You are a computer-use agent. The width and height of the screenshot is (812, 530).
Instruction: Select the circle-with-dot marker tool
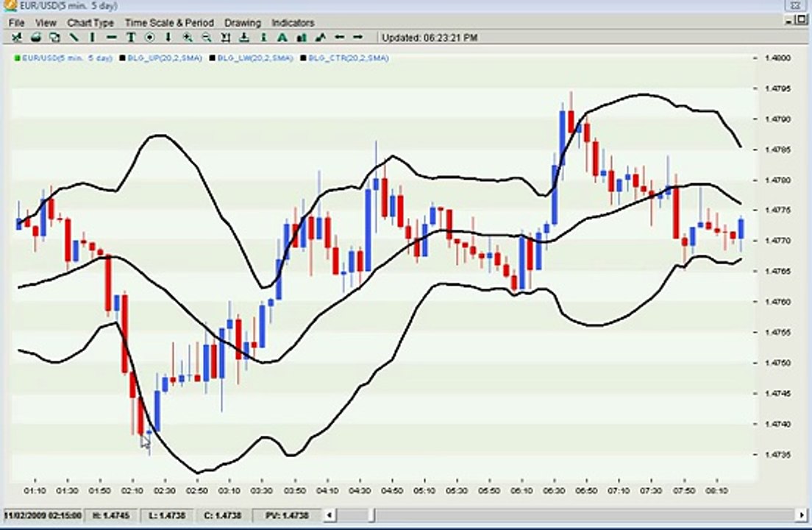(149, 38)
